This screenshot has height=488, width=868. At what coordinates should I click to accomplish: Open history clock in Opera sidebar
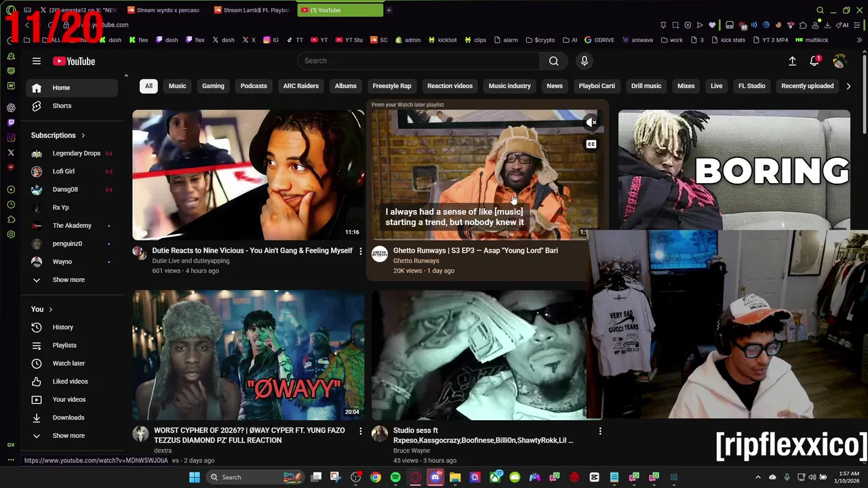(x=11, y=205)
